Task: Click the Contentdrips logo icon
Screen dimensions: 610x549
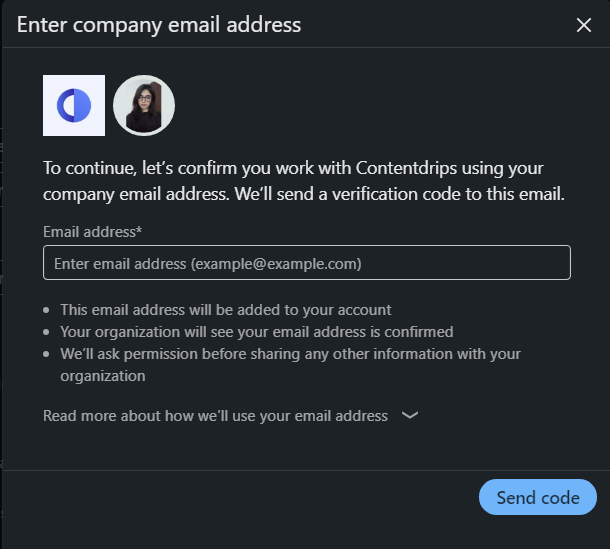Action: coord(74,105)
